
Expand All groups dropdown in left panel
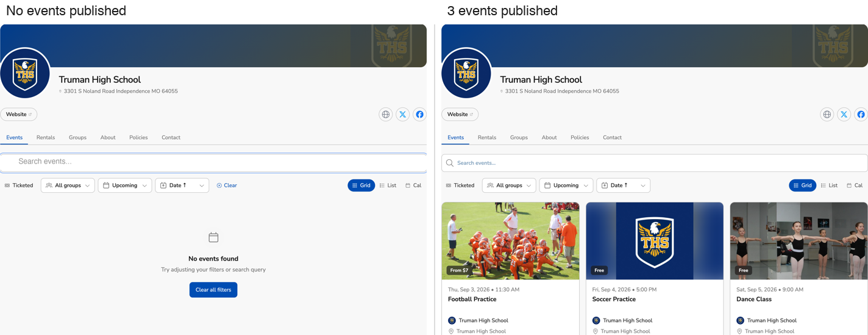[x=68, y=186]
